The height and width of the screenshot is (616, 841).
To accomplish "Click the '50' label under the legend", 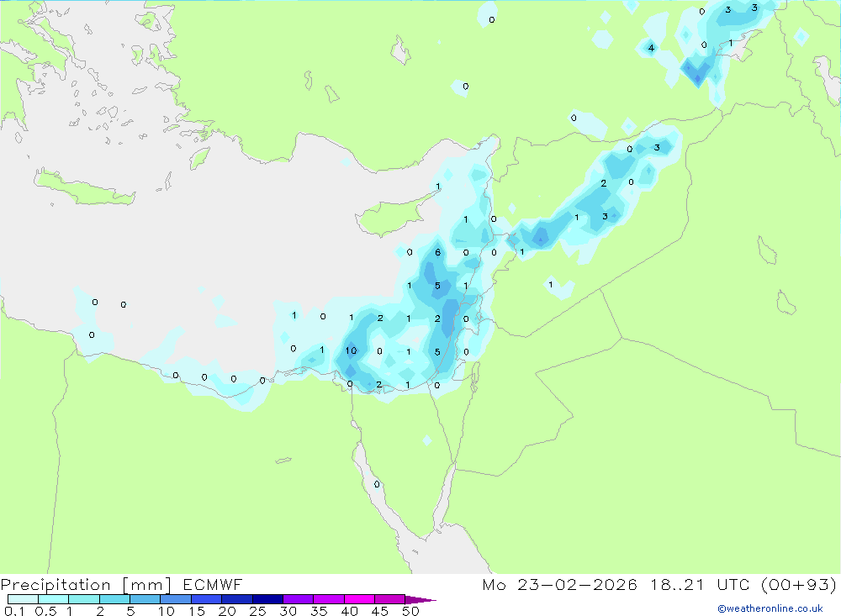I will tap(410, 611).
